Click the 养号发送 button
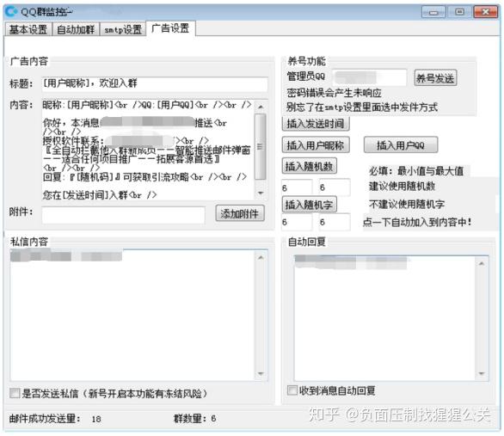504x436 pixels. 435,77
